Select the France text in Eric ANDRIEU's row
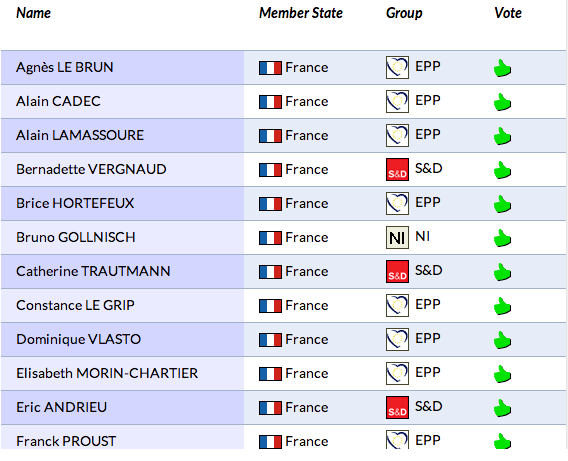The image size is (568, 461). pos(307,407)
